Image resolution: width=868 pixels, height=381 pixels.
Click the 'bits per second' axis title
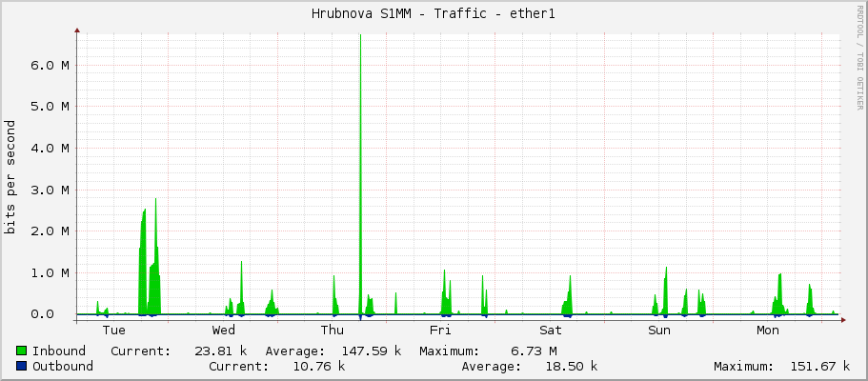point(10,177)
